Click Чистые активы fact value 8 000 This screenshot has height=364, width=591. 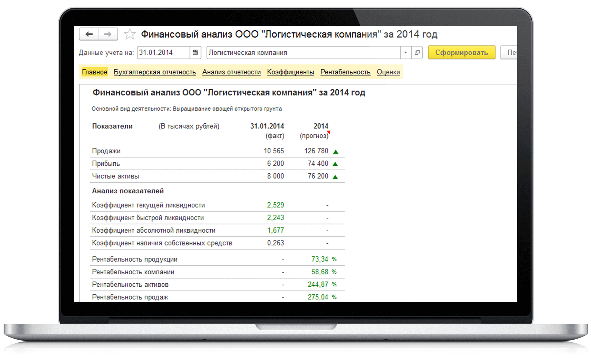[x=276, y=176]
